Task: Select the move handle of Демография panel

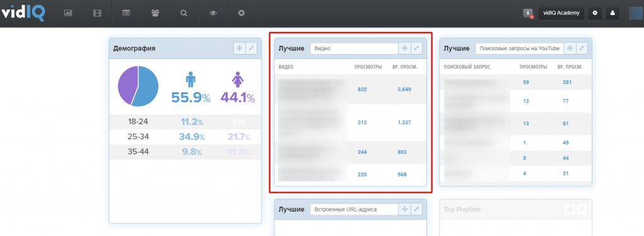Action: pyautogui.click(x=240, y=48)
